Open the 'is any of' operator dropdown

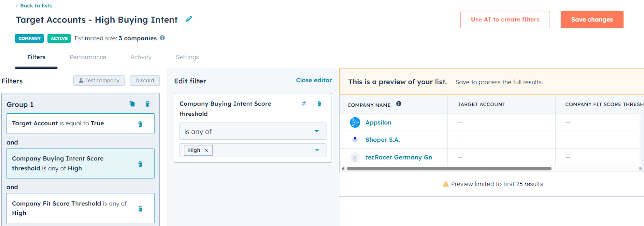(253, 131)
